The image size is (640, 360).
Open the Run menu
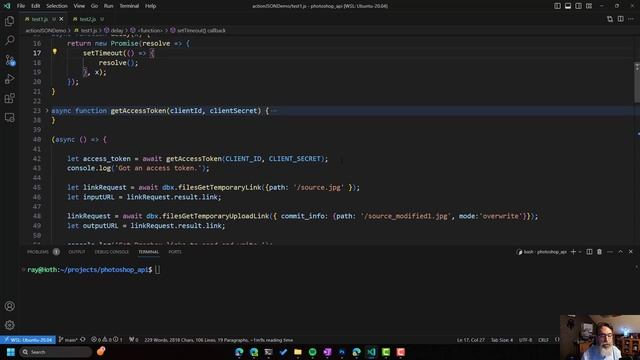pyautogui.click(x=108, y=6)
